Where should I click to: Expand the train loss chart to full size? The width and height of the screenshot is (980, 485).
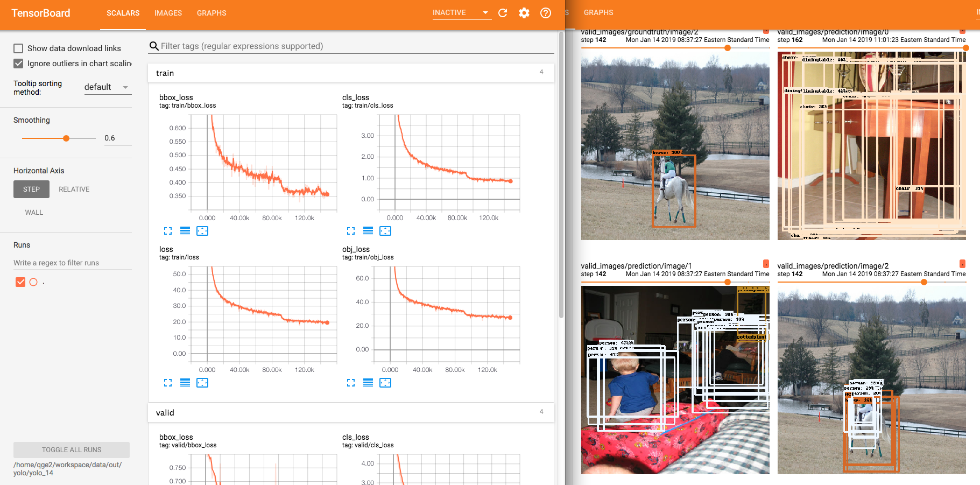168,383
